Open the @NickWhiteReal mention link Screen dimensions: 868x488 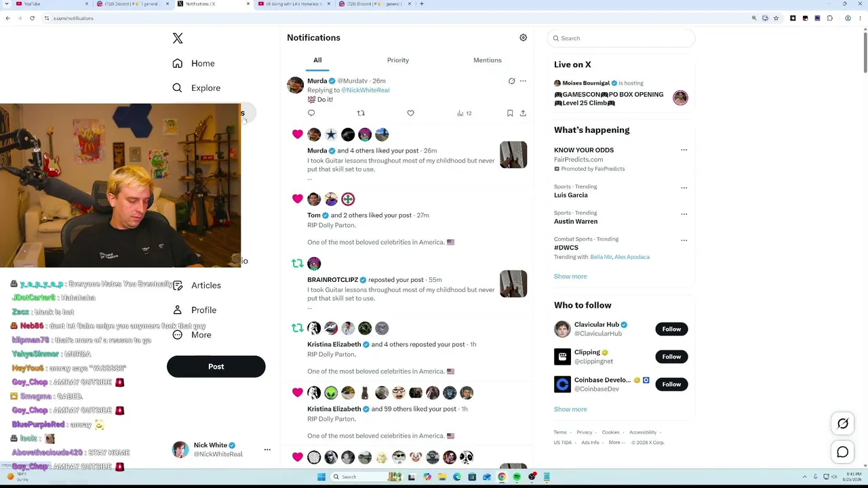coord(366,90)
